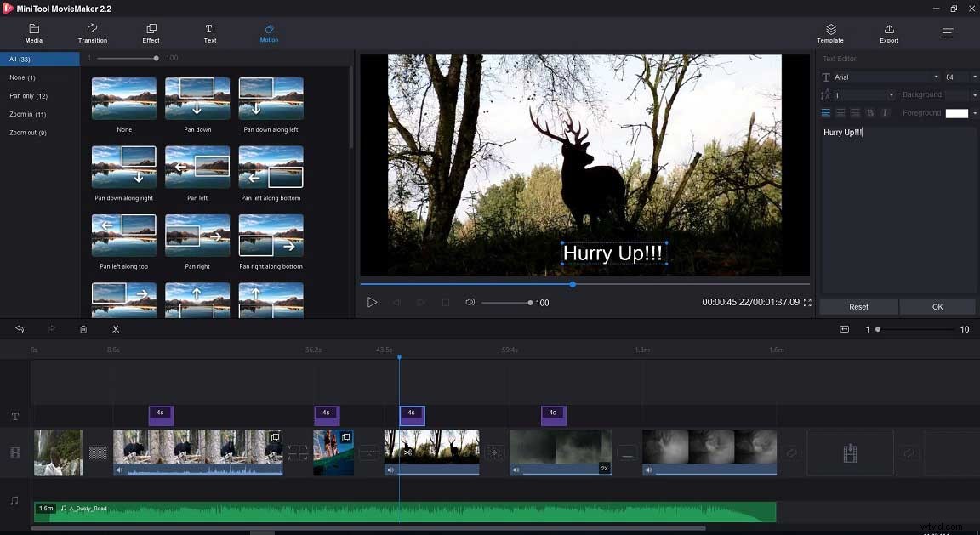Click the Reset button in Text Editor
The height and width of the screenshot is (535, 980).
[x=858, y=306]
